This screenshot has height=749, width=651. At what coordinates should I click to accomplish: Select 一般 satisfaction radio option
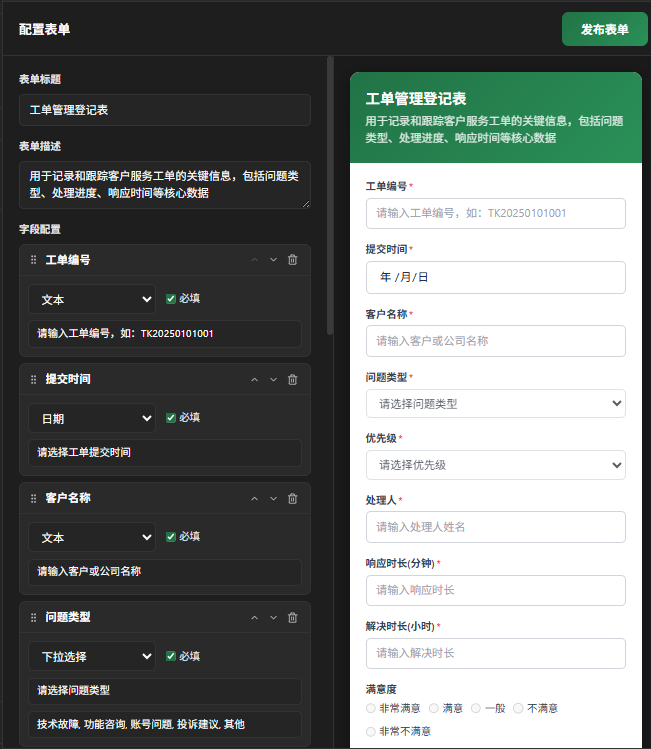click(x=476, y=708)
